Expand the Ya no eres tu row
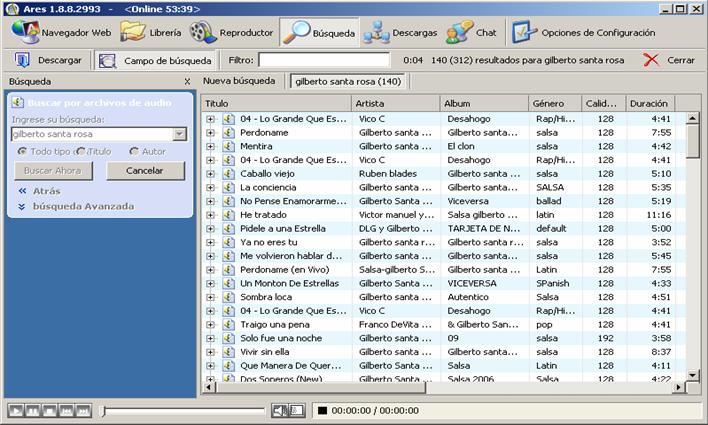Screen dimensions: 708x425 210,242
